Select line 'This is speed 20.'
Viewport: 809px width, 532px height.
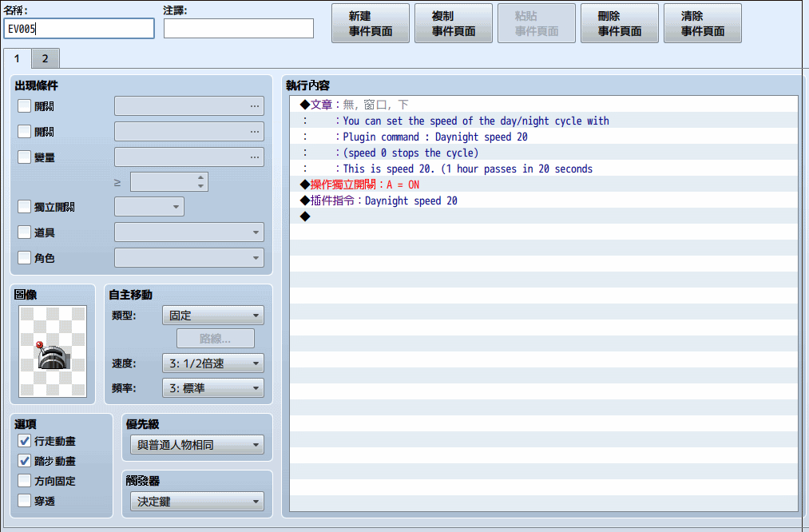pyautogui.click(x=544, y=169)
